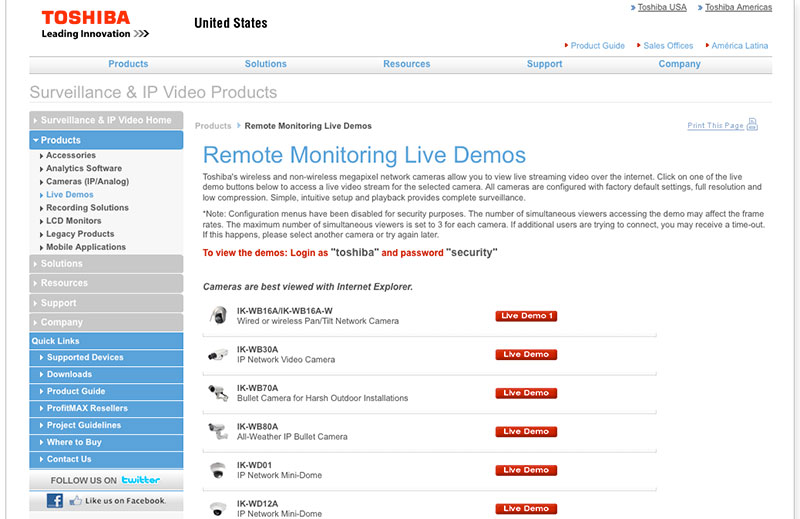This screenshot has width=800, height=519.
Task: Open the Product Guide link in header
Action: click(x=597, y=45)
